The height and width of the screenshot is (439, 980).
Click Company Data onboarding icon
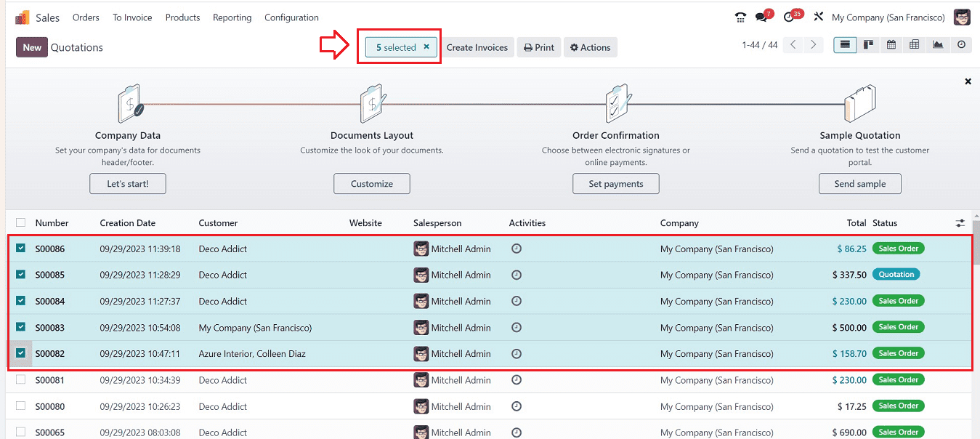(x=129, y=103)
